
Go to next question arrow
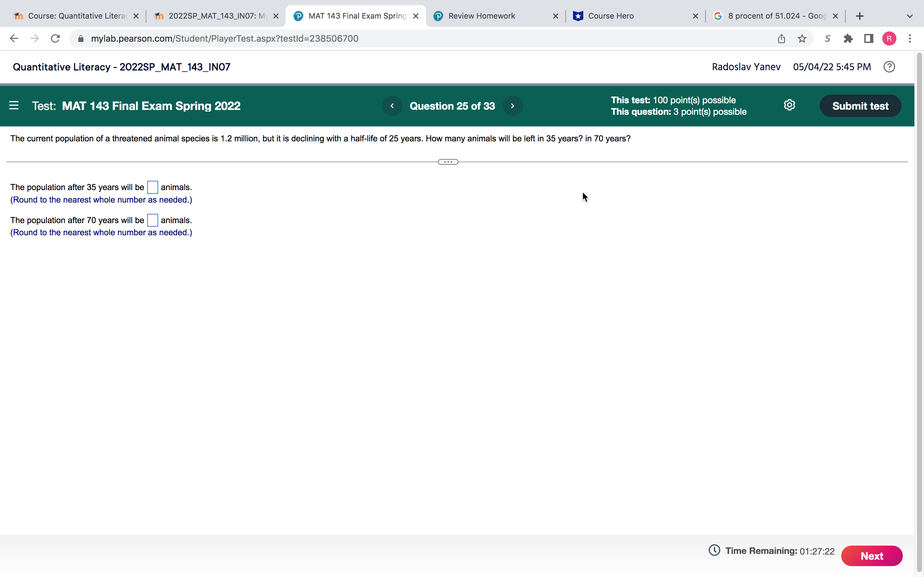click(x=512, y=106)
